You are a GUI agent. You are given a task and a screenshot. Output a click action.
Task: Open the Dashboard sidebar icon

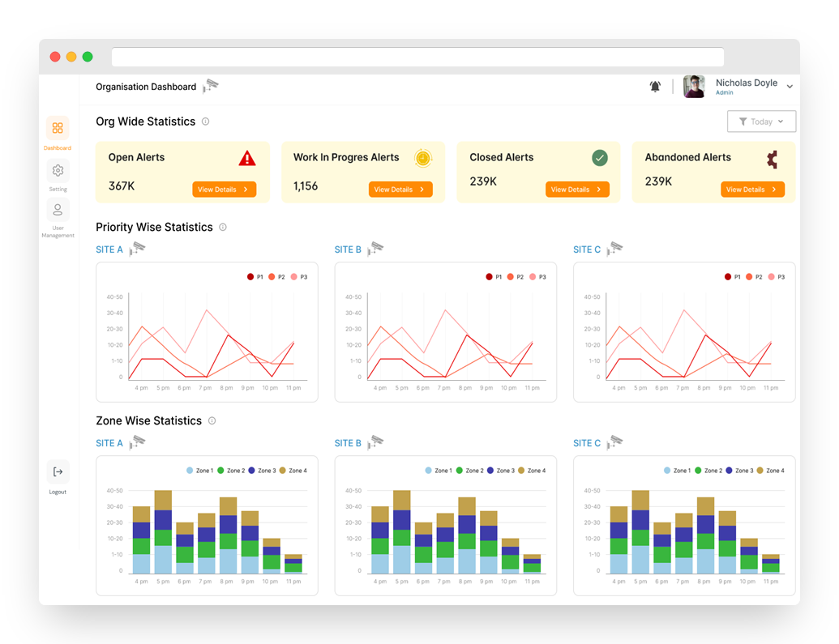click(58, 128)
